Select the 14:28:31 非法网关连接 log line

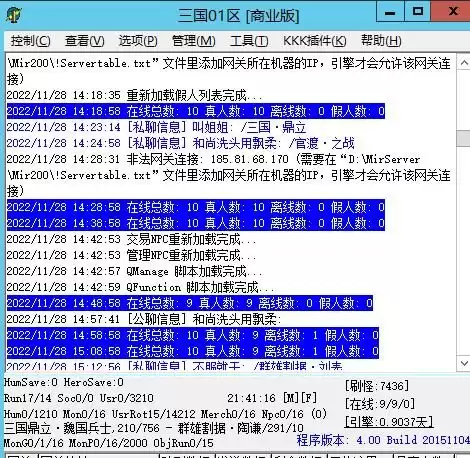coord(228,175)
